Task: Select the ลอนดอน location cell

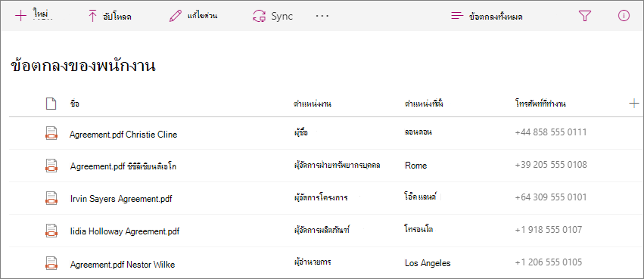Action: (418, 132)
